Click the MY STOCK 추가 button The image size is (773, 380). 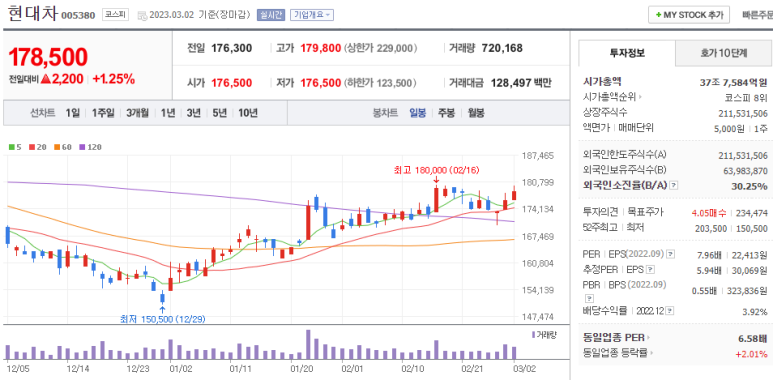689,15
